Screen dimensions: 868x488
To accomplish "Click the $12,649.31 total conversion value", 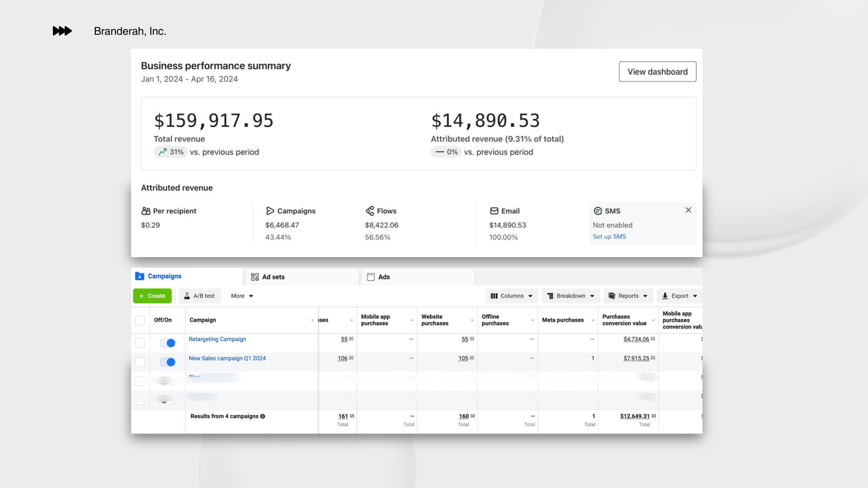I will pyautogui.click(x=635, y=416).
